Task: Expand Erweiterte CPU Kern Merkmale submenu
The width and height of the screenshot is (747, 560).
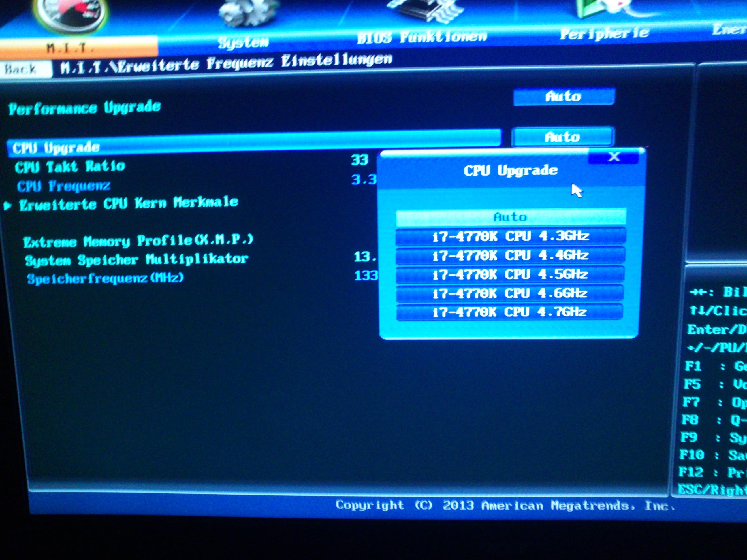Action: click(x=128, y=203)
